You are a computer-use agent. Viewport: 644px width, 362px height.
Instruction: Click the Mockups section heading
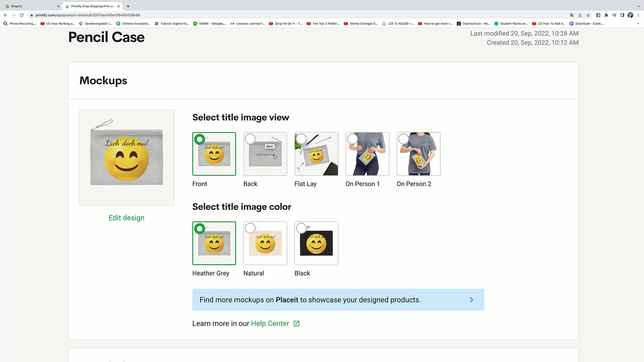click(103, 80)
